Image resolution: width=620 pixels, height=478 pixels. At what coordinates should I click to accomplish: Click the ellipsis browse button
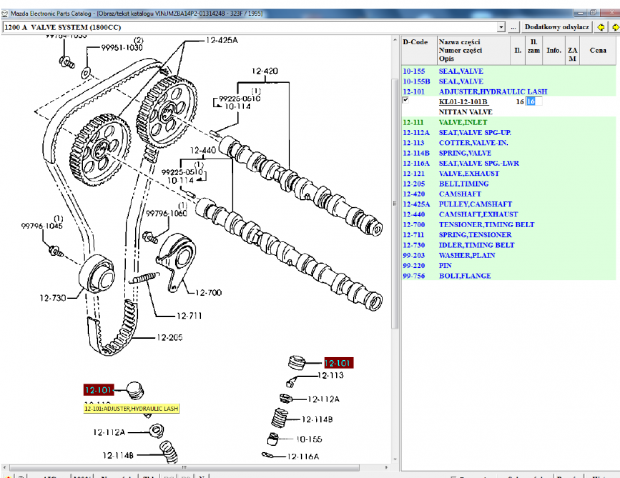(513, 27)
